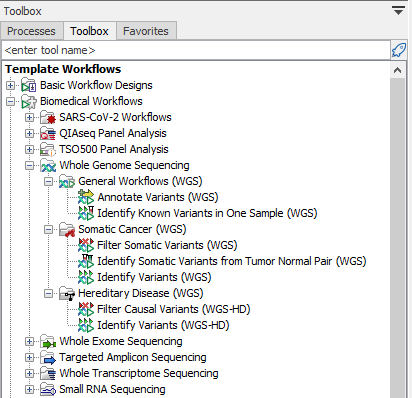Click the Whole Exome Sequencing folder icon
The image size is (412, 398).
point(48,341)
